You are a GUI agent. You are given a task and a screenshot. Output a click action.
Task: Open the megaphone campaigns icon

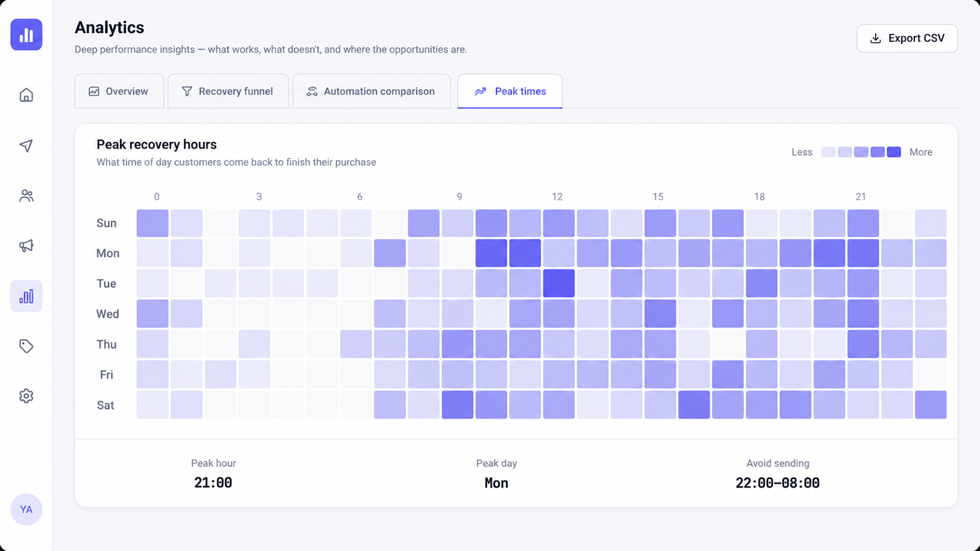coord(26,246)
